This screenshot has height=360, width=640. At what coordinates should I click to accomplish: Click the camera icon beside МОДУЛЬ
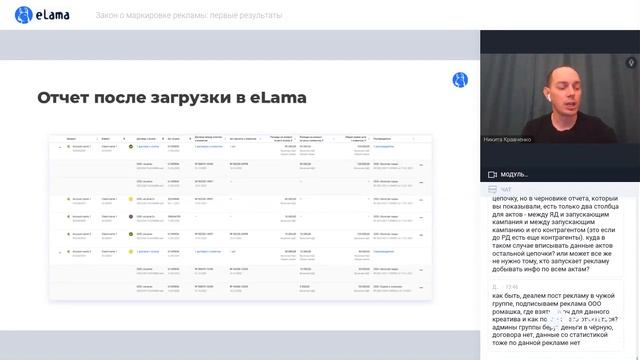[x=492, y=174]
